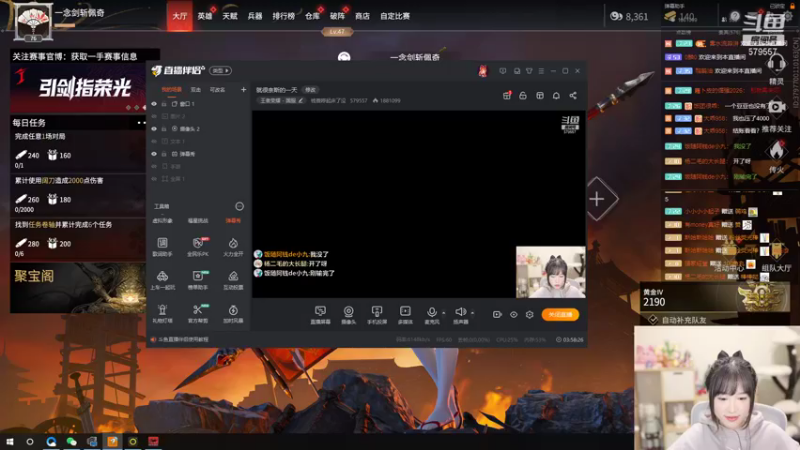Open the layout icon above the preview

point(540,95)
